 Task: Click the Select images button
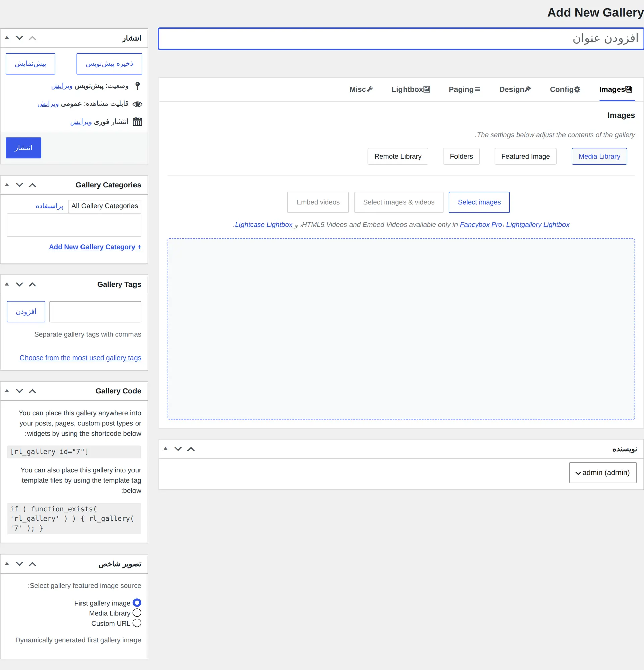coord(479,202)
